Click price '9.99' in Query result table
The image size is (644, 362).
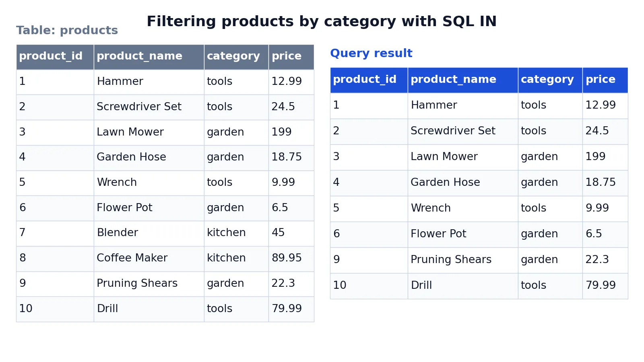click(605, 209)
